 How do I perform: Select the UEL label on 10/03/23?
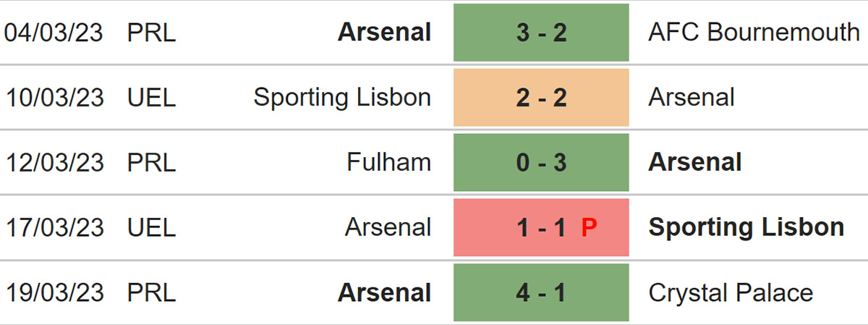pos(151,98)
